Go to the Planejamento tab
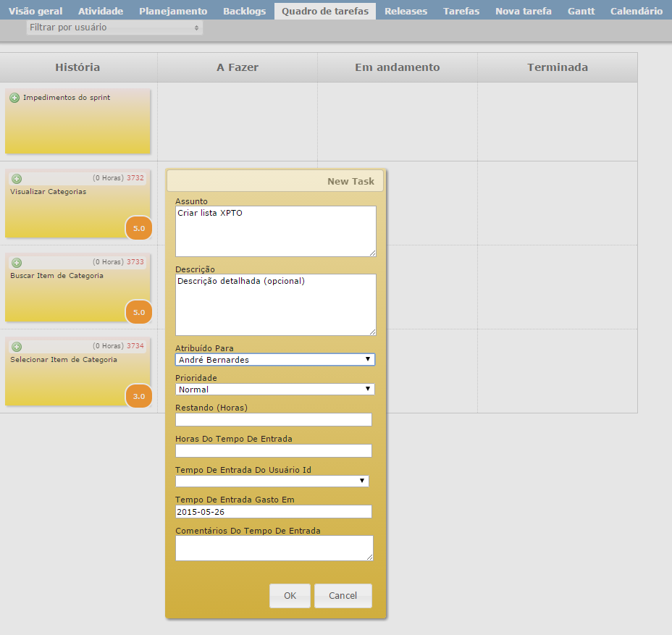Viewport: 672px width, 635px height. click(x=173, y=11)
